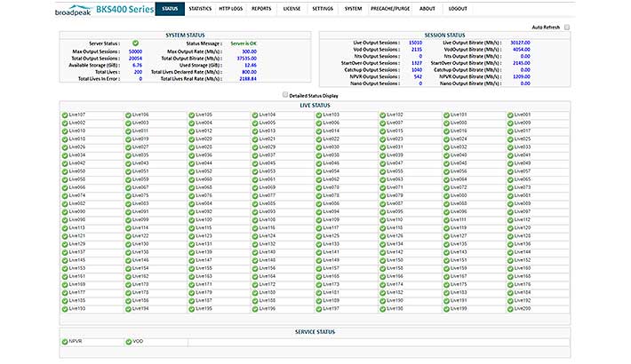Open the Reports tab

coord(261,8)
